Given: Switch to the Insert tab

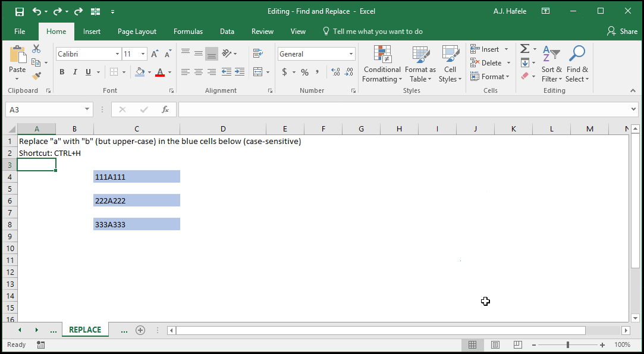Looking at the screenshot, I should click(92, 32).
